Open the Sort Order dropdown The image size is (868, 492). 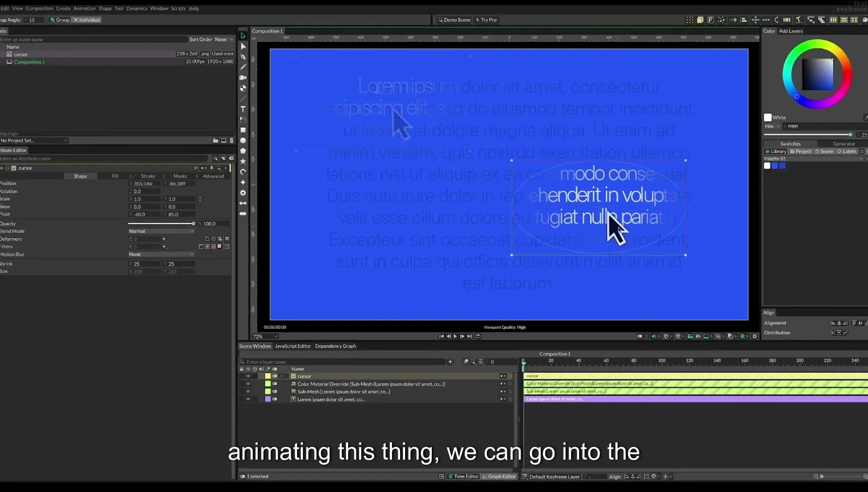click(x=224, y=39)
